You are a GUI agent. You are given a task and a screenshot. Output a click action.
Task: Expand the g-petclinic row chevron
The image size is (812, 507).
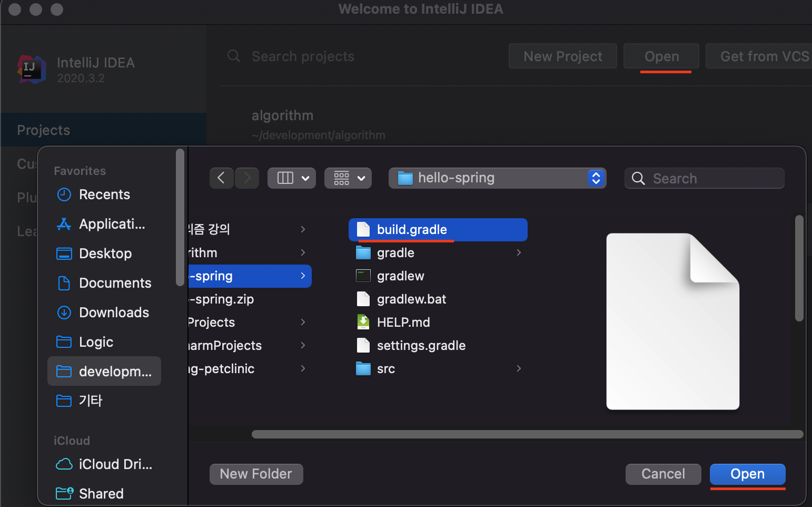tap(303, 368)
